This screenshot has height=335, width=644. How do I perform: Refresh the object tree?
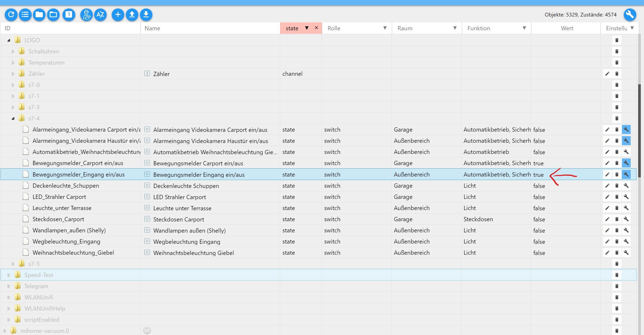point(11,15)
